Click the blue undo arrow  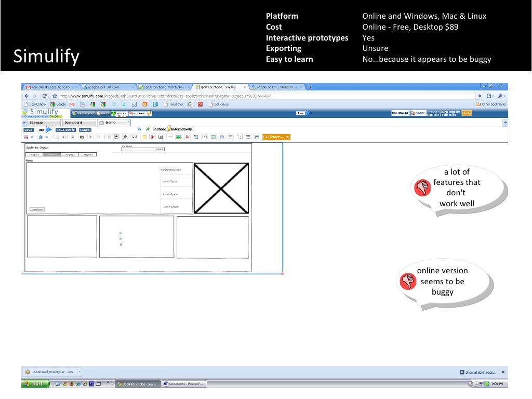(139, 129)
